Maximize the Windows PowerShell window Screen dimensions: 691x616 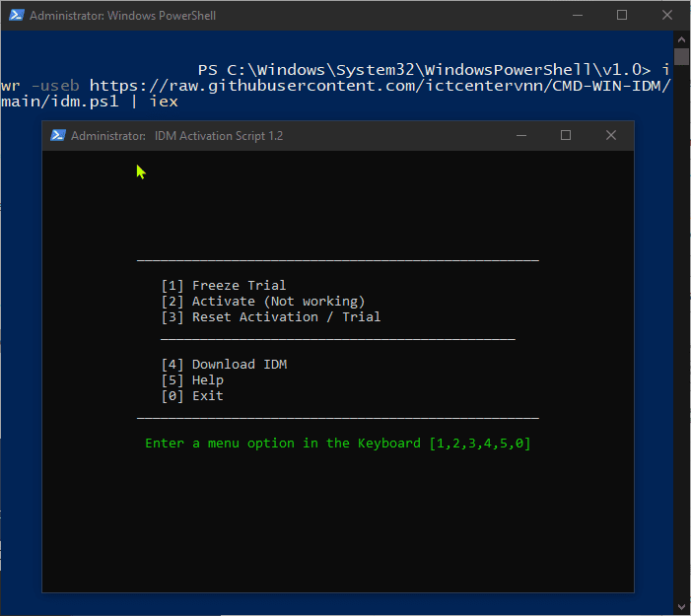tap(622, 16)
